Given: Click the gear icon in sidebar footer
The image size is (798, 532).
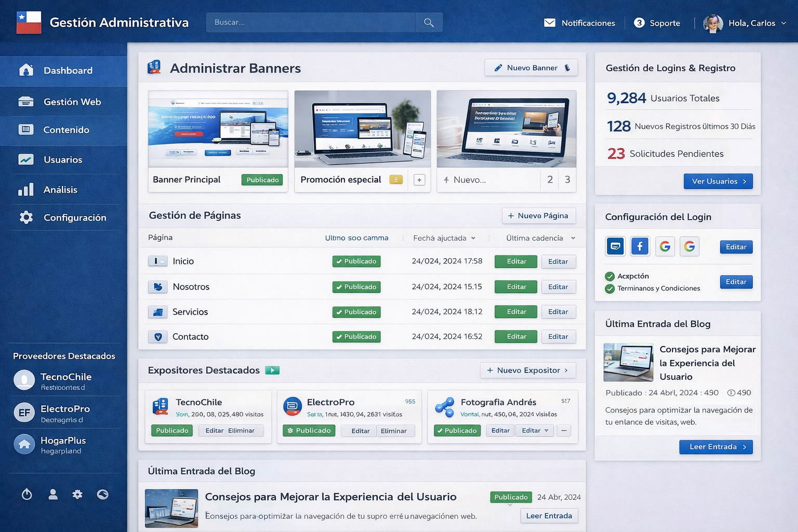Looking at the screenshot, I should (x=77, y=494).
